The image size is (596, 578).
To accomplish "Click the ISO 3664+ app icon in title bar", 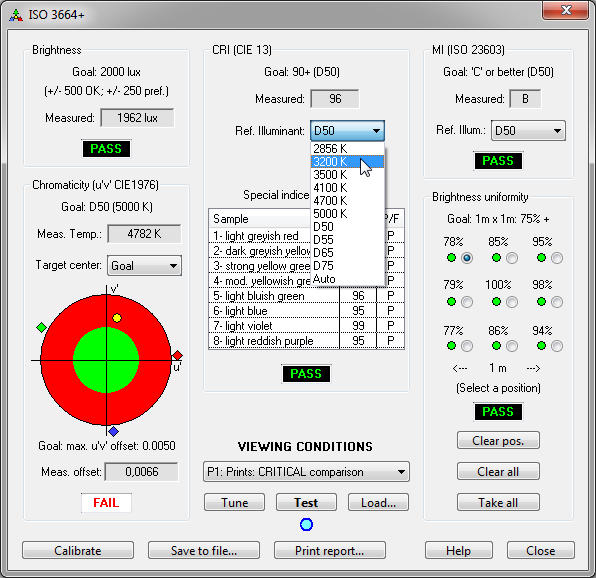I will [16, 15].
